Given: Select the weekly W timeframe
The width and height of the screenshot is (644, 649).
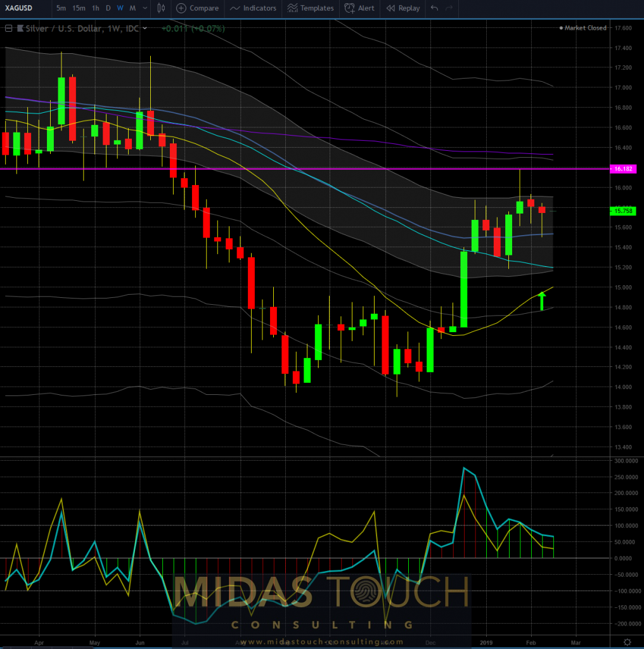Looking at the screenshot, I should (120, 8).
